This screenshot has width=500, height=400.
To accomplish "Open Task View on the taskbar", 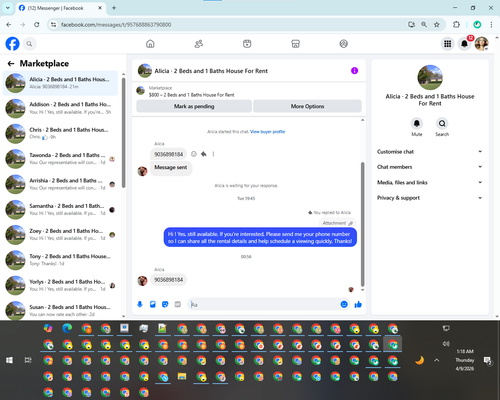I will [28, 360].
